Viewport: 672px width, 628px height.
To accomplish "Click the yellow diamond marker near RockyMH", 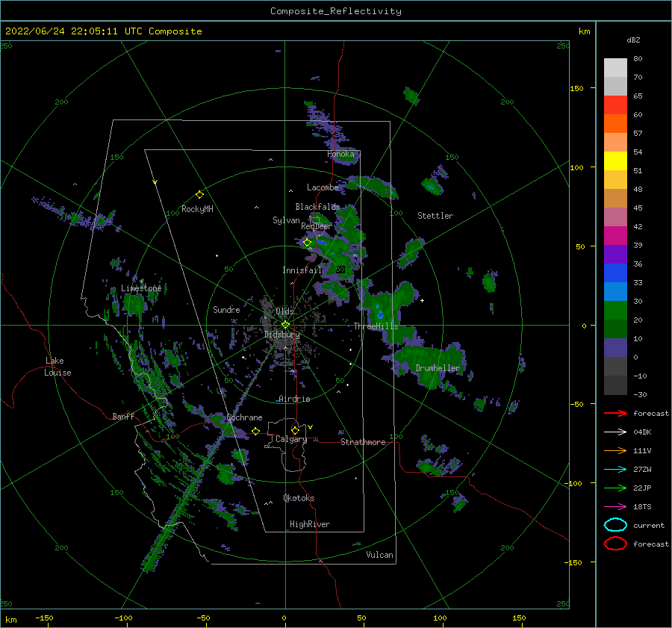I will [199, 195].
